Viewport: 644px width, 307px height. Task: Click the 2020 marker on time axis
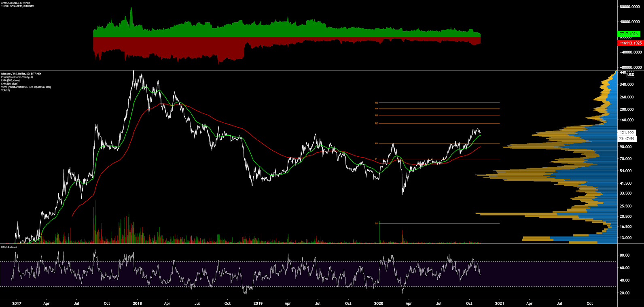tap(378, 303)
